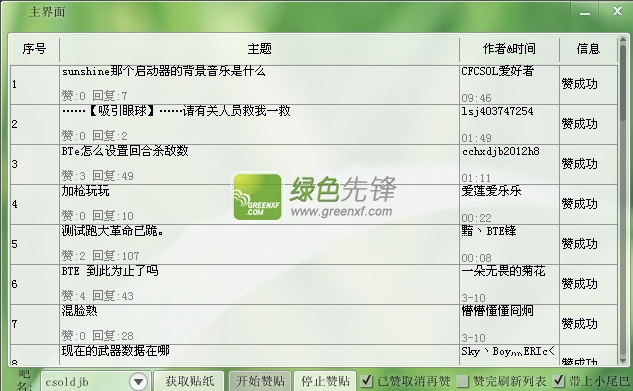Click the 序号 column header
The height and width of the screenshot is (391, 633).
(x=34, y=49)
